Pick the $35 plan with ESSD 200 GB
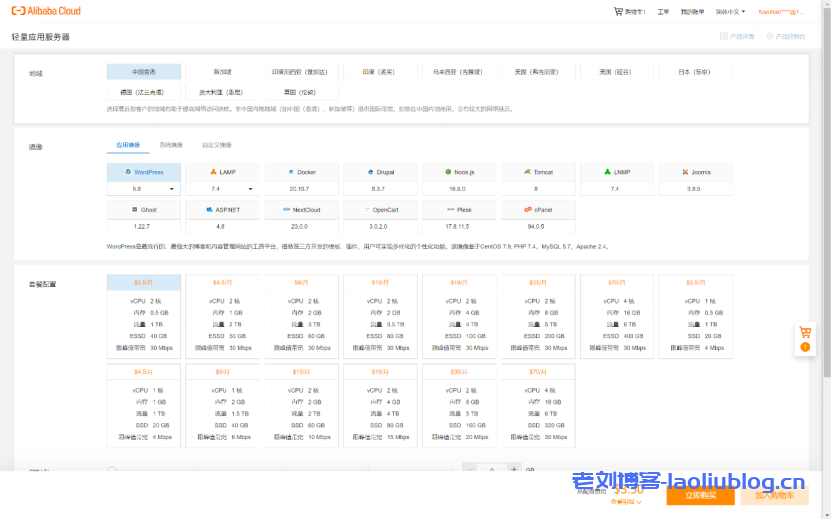The height and width of the screenshot is (519, 831). point(538,316)
